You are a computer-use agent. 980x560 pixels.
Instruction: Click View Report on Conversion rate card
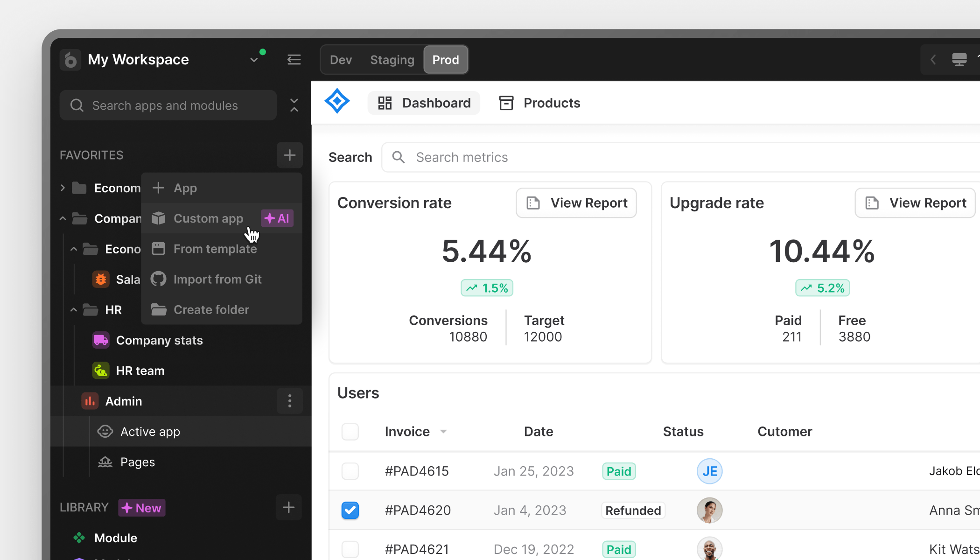click(576, 203)
